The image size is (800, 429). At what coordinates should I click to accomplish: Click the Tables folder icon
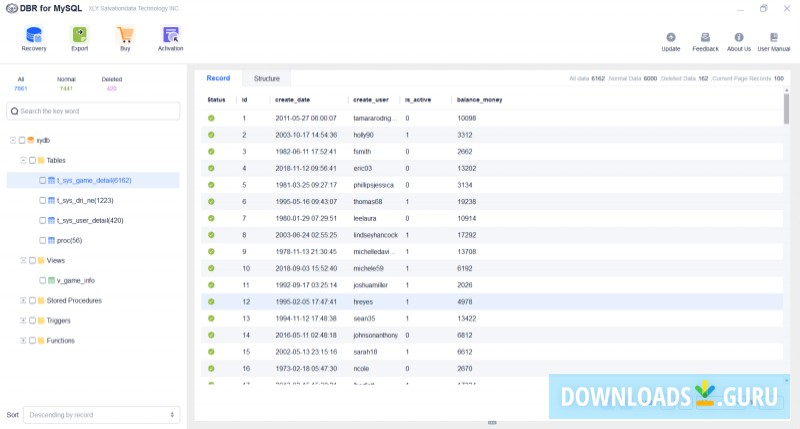tap(41, 160)
